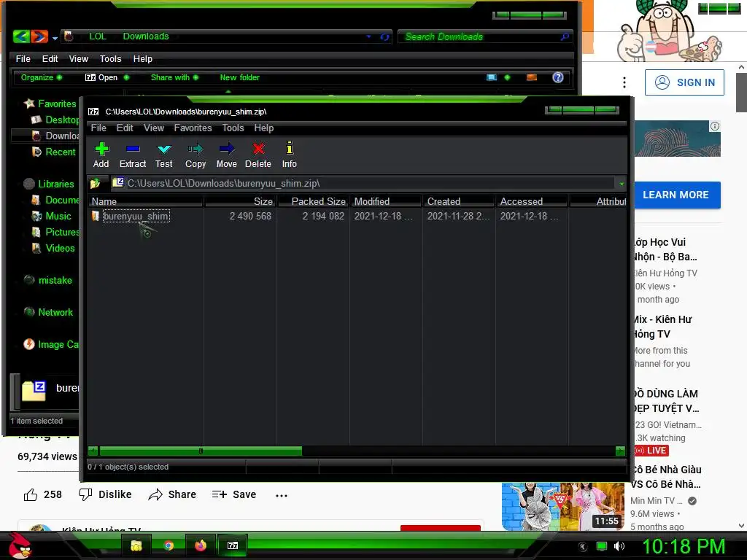Image resolution: width=747 pixels, height=560 pixels.
Task: Click the volume icon in system tray
Action: pos(619,546)
